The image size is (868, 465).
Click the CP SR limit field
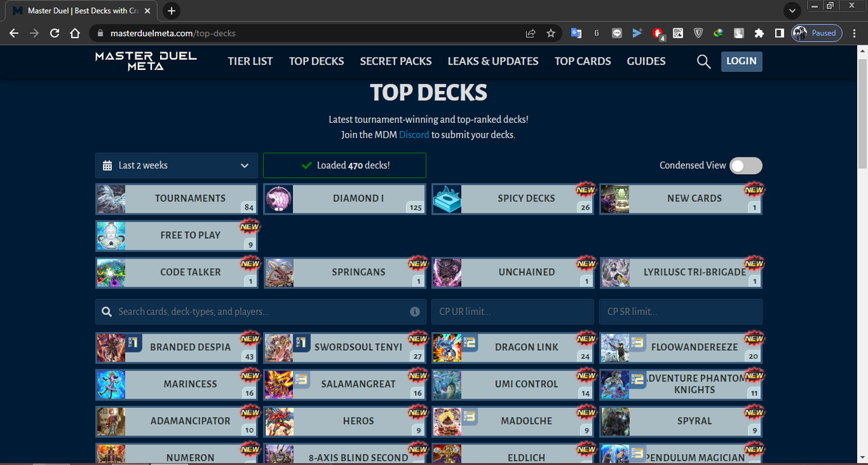point(681,312)
